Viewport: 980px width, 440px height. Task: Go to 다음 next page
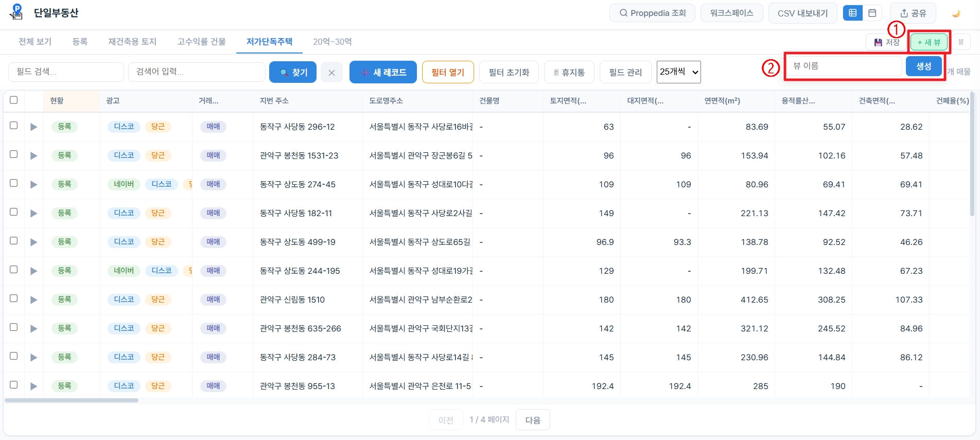point(533,420)
